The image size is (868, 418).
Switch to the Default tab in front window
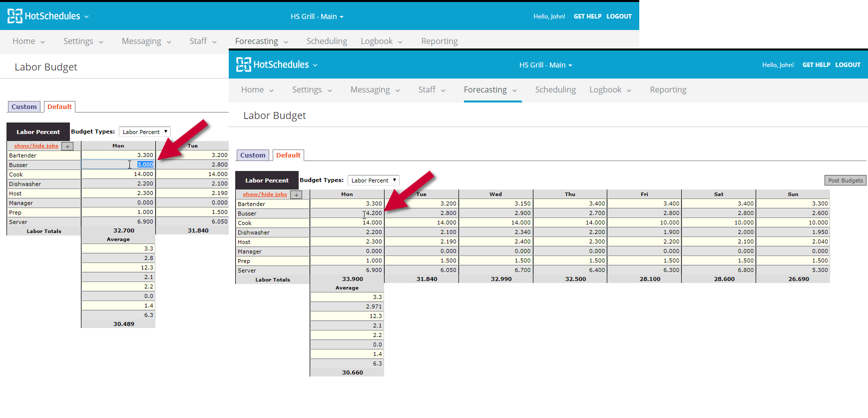tap(288, 155)
